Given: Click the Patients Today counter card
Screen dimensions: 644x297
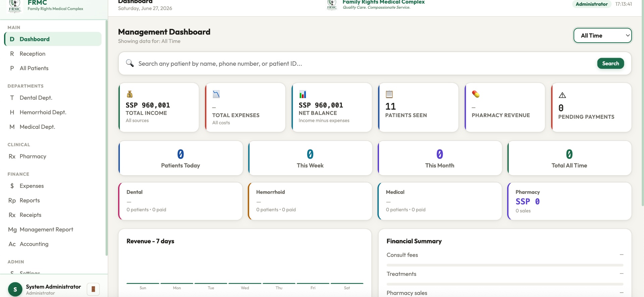Looking at the screenshot, I should 180,158.
